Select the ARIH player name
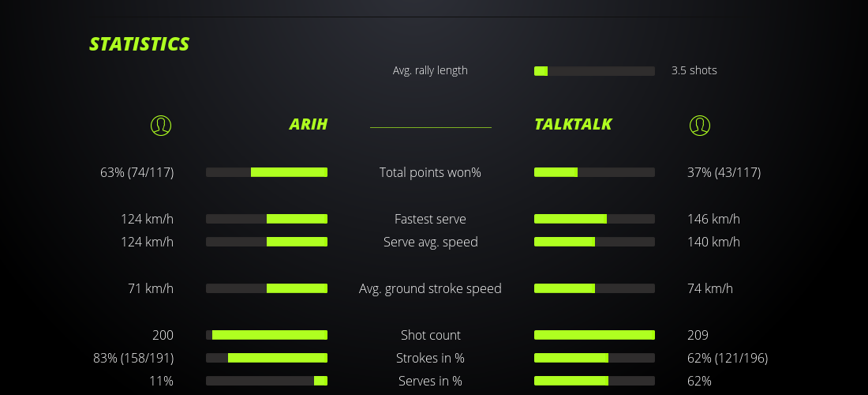Viewport: 868px width, 395px height. coord(308,124)
